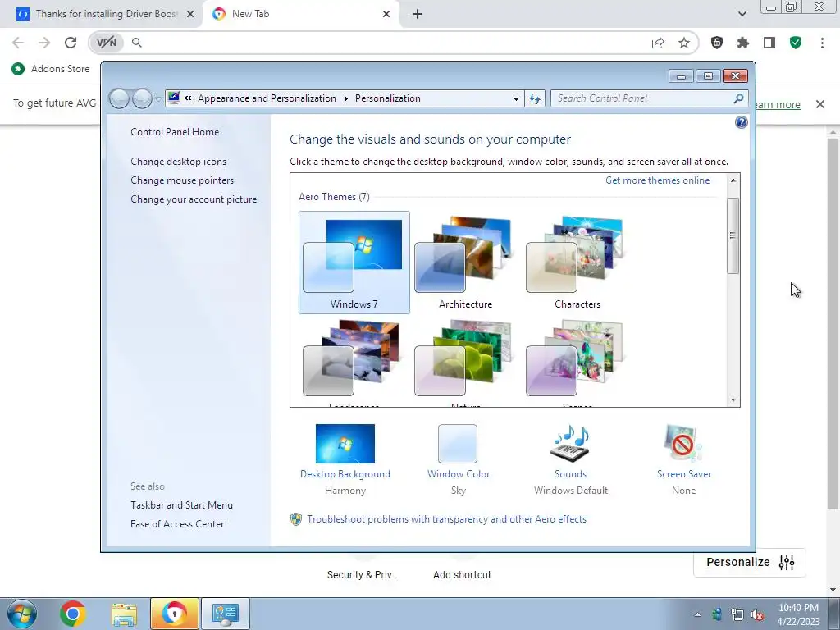Click the green AVG shield check icon
840x630 pixels.
coord(796,43)
